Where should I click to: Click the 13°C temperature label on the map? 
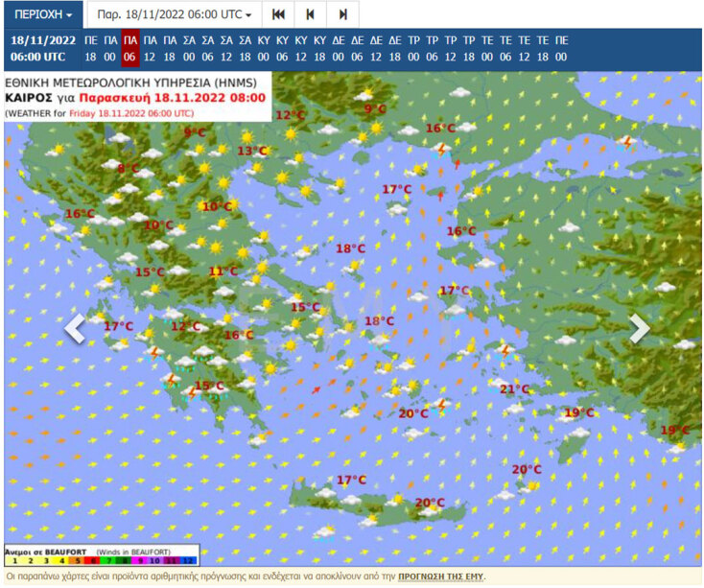(x=252, y=151)
